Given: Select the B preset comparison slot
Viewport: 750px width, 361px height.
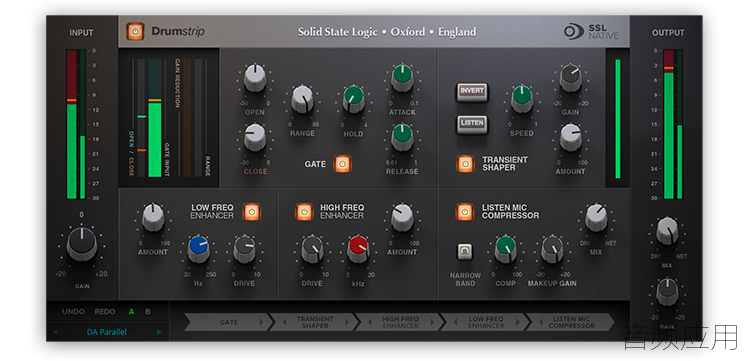Looking at the screenshot, I should coord(148,312).
